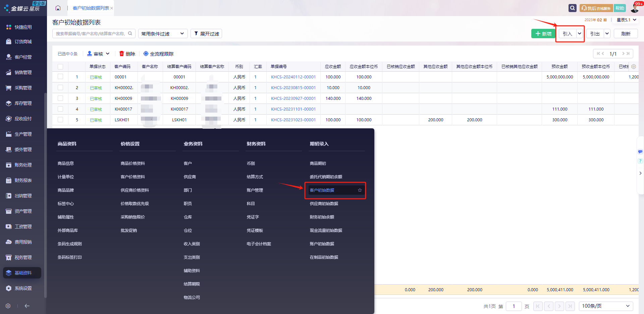This screenshot has width=644, height=314.
Task: Check the row 2 checkbox for KH00002.
Action: [60, 87]
